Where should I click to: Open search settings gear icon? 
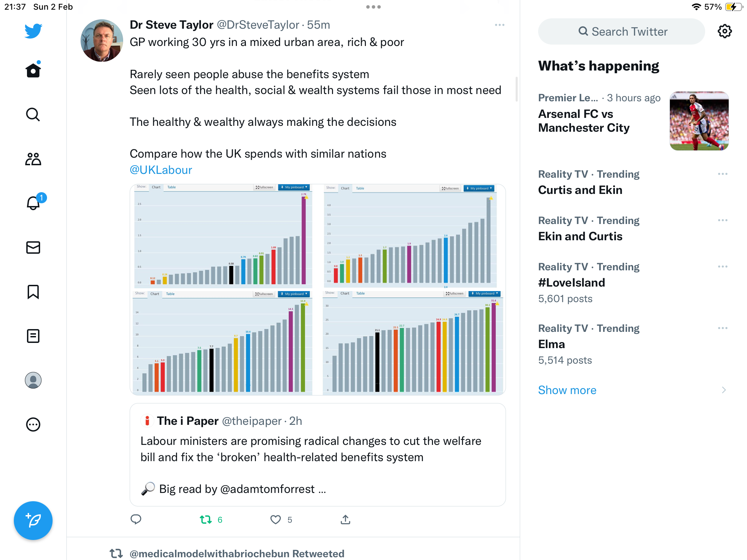725,31
